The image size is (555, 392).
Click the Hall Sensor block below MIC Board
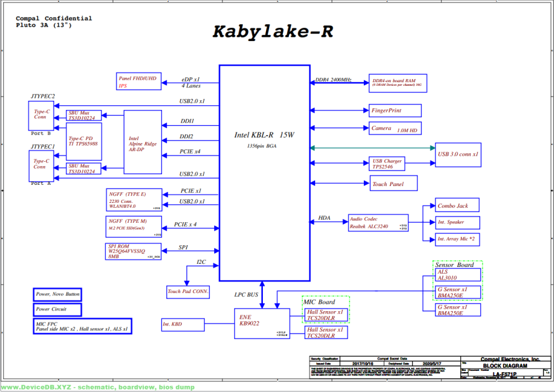326,332
